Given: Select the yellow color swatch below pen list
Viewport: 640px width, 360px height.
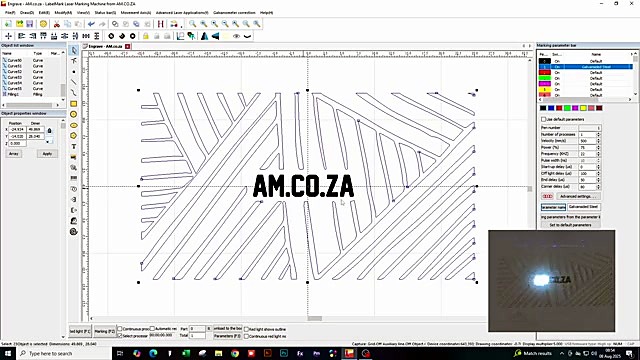Looking at the screenshot, I should (x=583, y=108).
